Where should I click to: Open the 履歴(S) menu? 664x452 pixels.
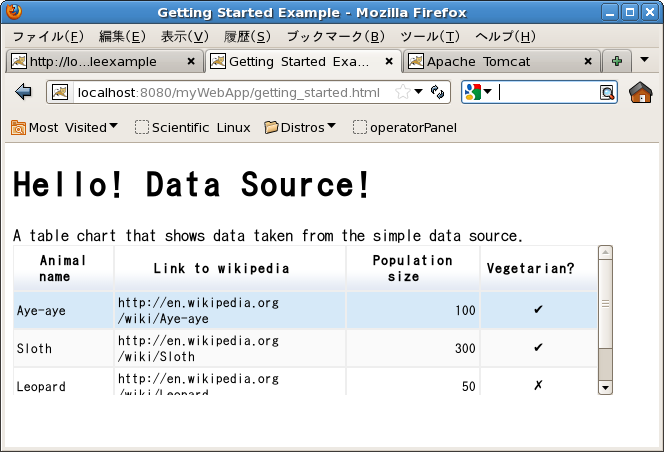click(247, 36)
